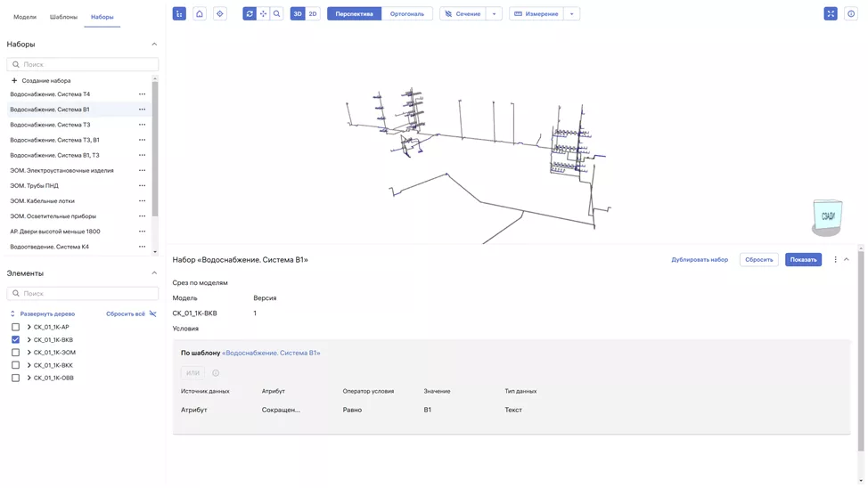Uncheck the СК_01_1К-ВКВ model checkbox
The height and width of the screenshot is (488, 868).
15,340
